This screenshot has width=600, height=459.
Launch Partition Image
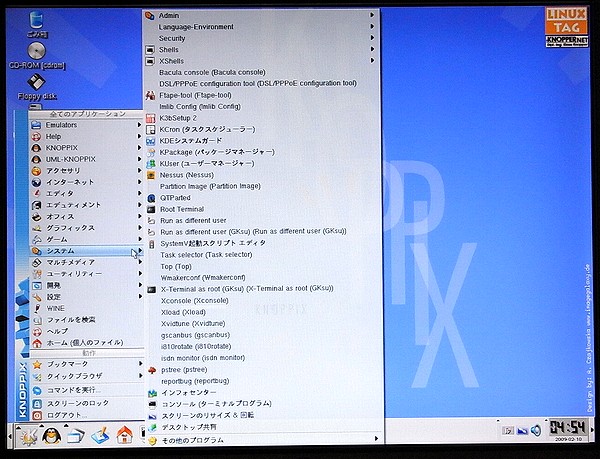[210, 186]
